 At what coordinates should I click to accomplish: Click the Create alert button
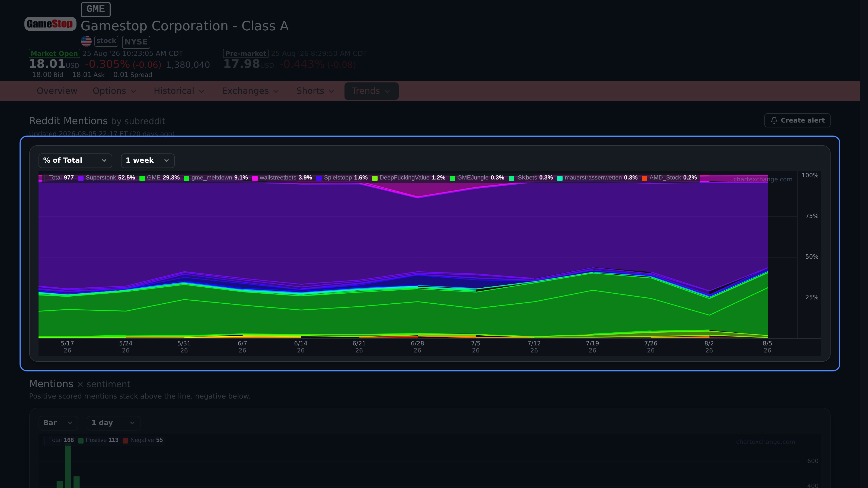coord(797,120)
